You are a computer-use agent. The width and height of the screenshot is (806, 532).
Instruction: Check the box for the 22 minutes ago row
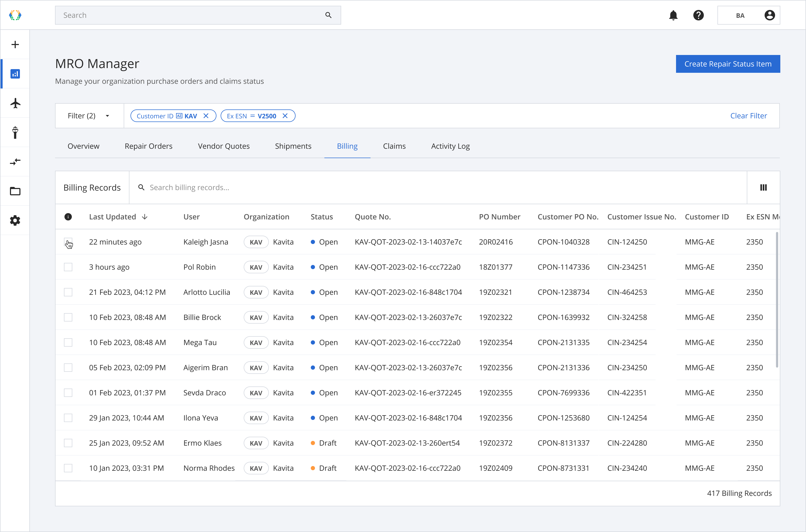(68, 242)
